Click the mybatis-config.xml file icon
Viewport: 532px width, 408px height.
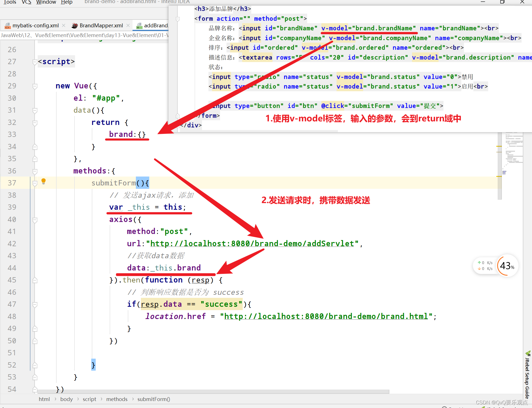pyautogui.click(x=8, y=26)
